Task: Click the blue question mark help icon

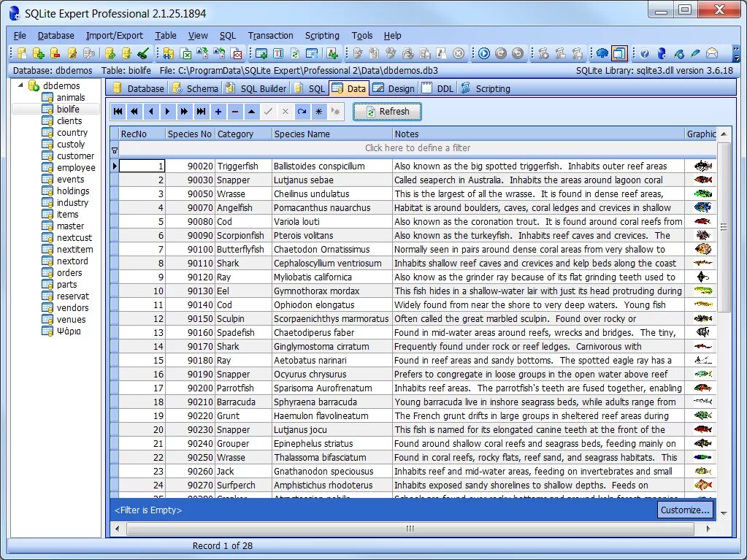Action: point(644,53)
